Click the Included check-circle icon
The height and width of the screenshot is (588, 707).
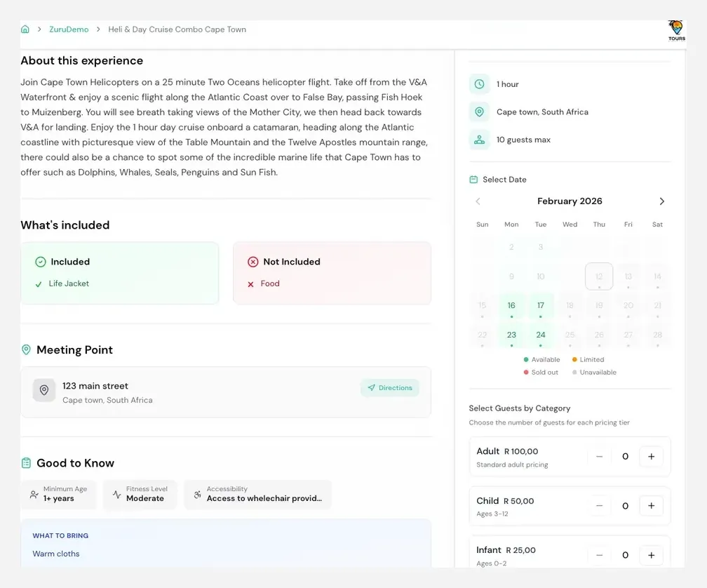coord(41,262)
